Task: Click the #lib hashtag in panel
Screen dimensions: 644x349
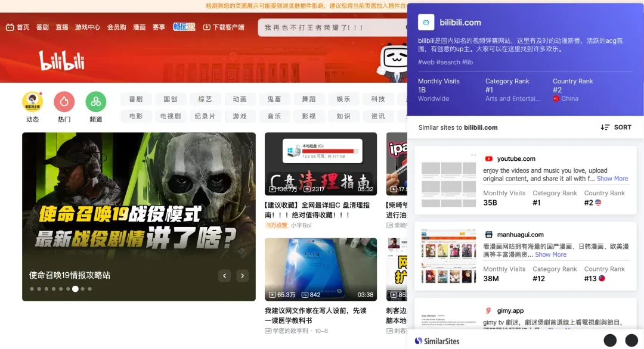Action: point(467,63)
